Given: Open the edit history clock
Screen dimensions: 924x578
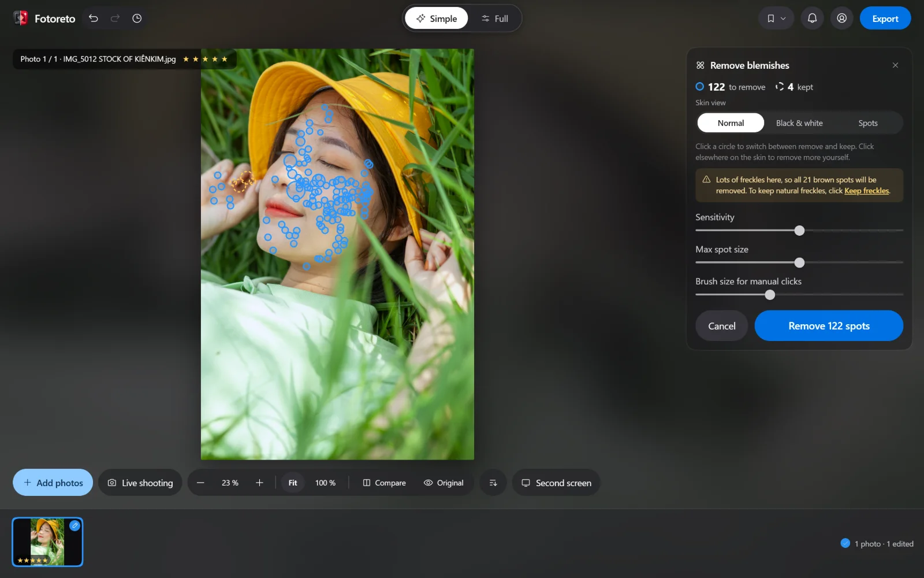Looking at the screenshot, I should pyautogui.click(x=137, y=18).
